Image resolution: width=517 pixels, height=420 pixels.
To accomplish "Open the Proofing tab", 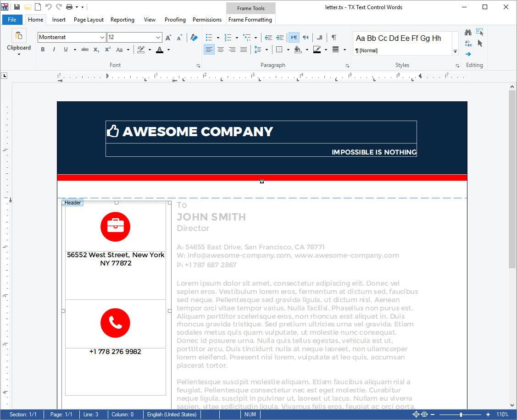I will (175, 20).
